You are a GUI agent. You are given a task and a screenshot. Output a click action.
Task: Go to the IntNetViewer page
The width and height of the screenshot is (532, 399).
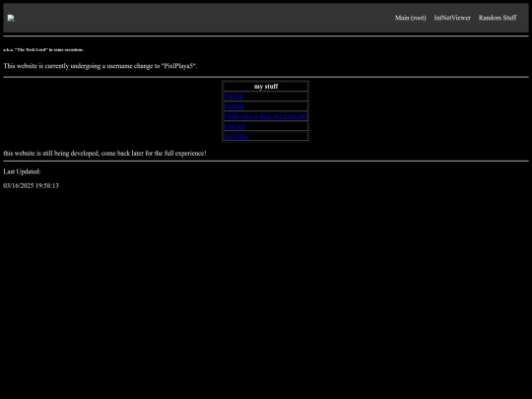pyautogui.click(x=452, y=18)
